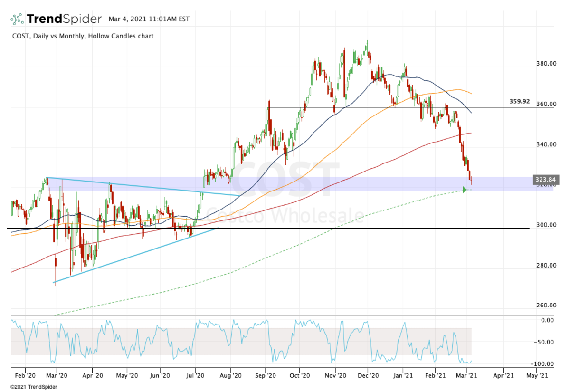Click the green arrow marker near 320
Viewport: 570px width, 392px height.
tap(465, 190)
